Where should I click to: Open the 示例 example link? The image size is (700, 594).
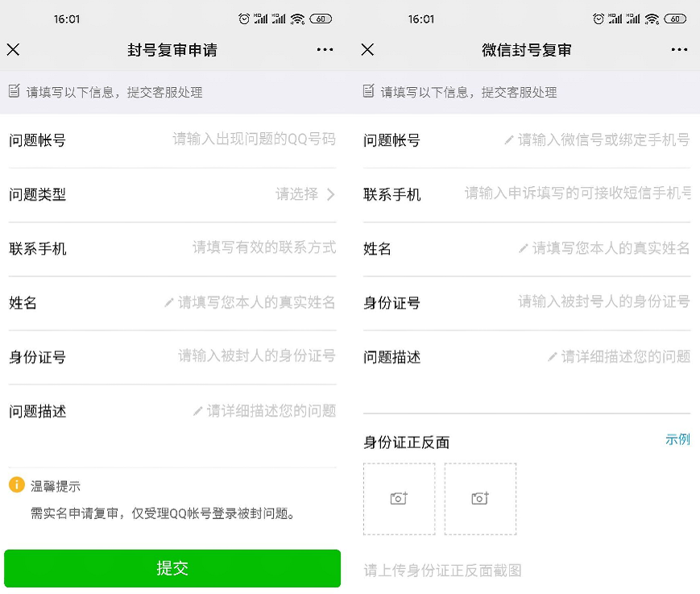pos(677,439)
